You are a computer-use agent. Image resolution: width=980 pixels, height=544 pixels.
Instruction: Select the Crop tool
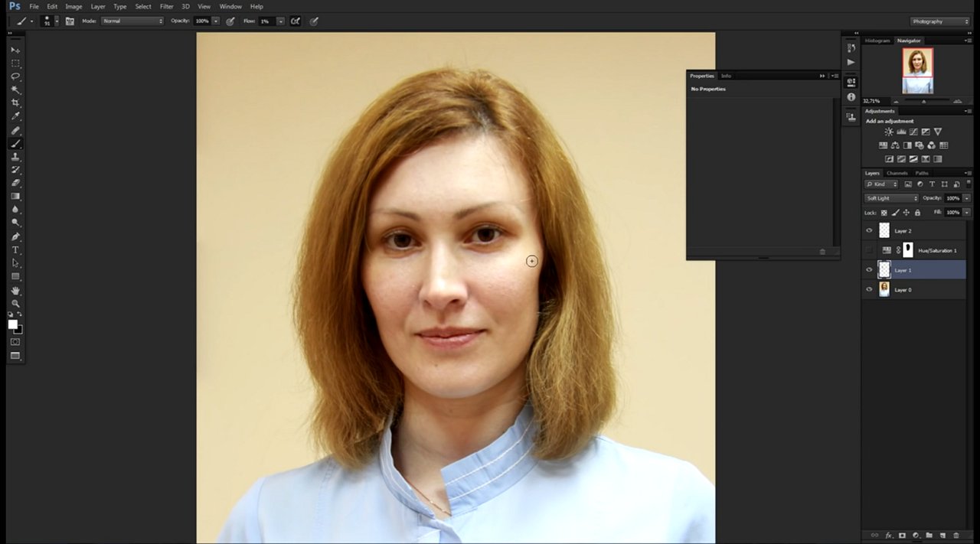tap(15, 103)
